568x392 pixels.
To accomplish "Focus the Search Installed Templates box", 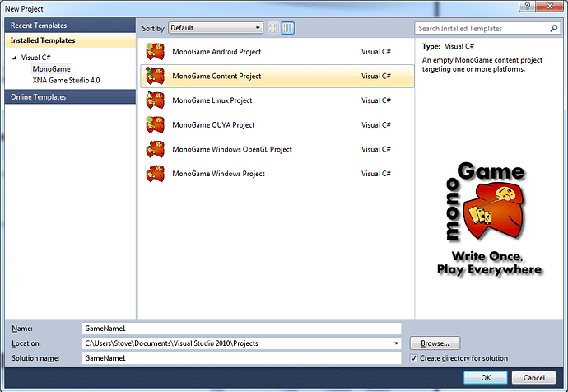I will tap(487, 28).
